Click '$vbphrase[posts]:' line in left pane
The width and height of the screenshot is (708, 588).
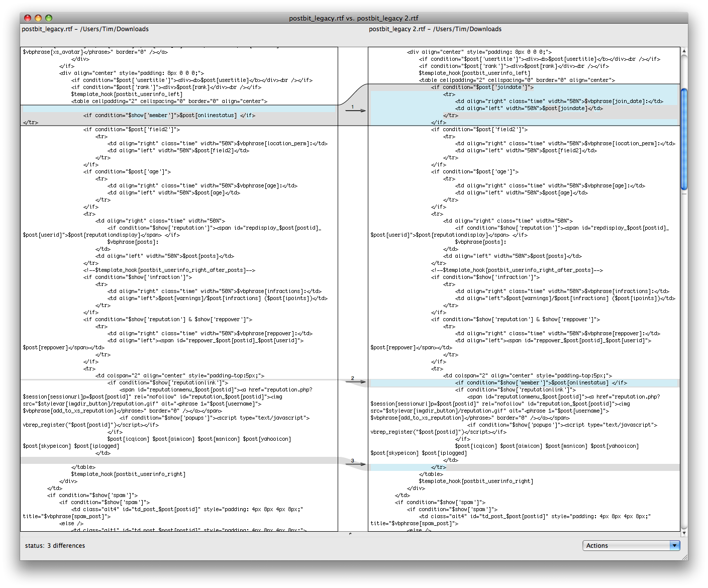pyautogui.click(x=133, y=242)
